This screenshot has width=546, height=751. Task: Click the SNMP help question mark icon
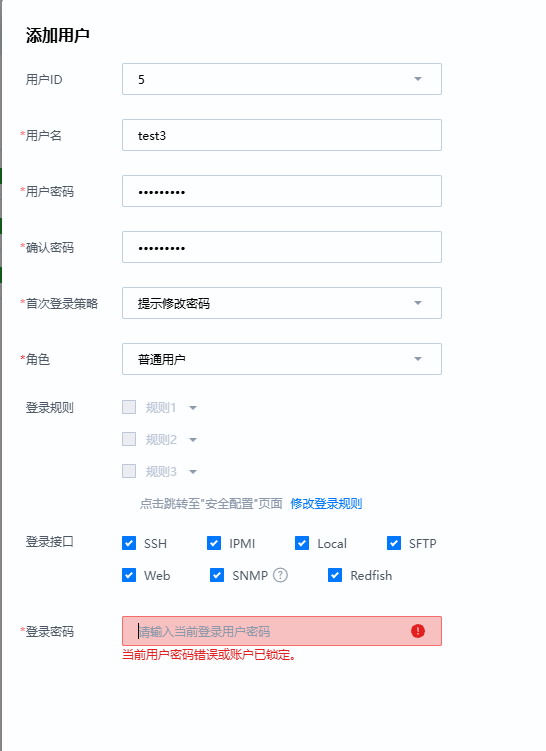pos(280,575)
